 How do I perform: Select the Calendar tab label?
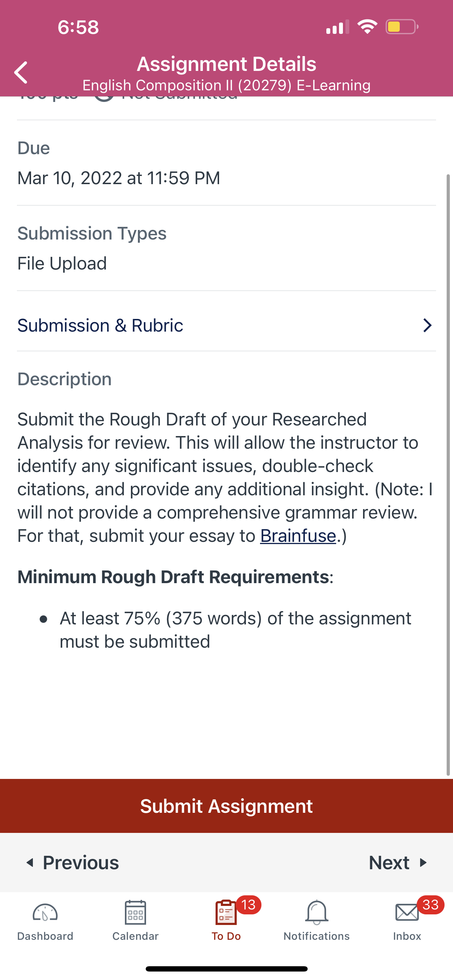[135, 936]
